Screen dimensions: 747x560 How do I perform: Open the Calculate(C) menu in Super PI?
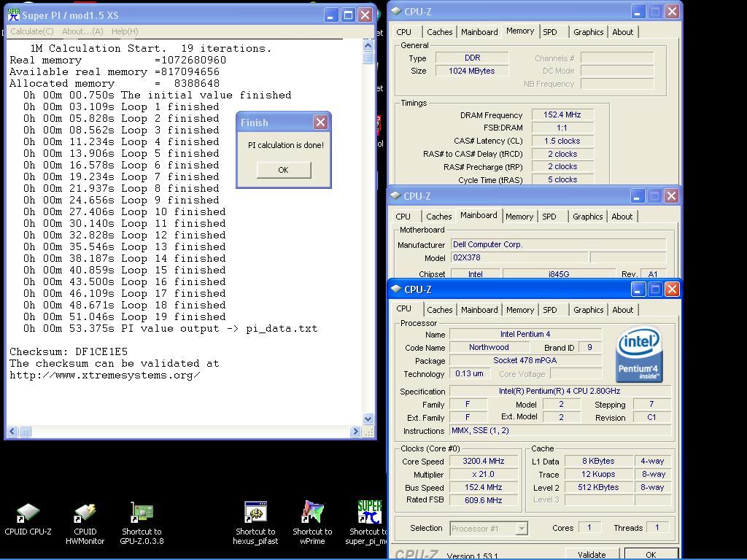32,31
